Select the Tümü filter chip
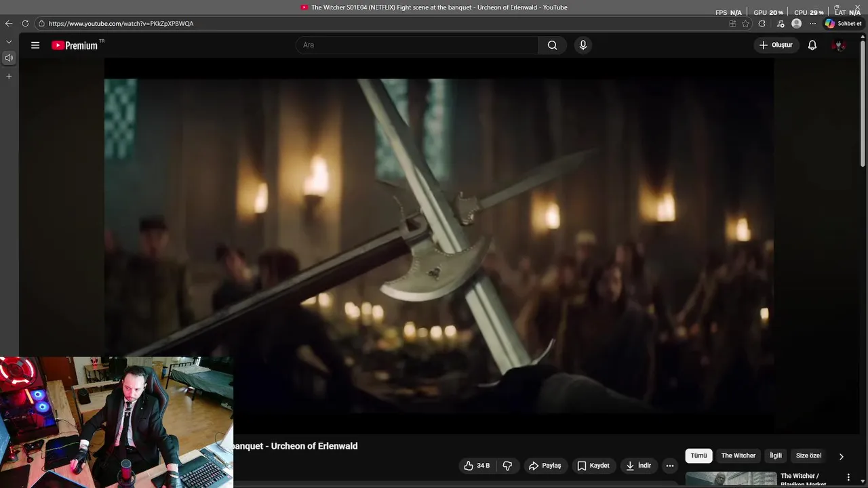Image resolution: width=868 pixels, height=488 pixels. coord(698,456)
